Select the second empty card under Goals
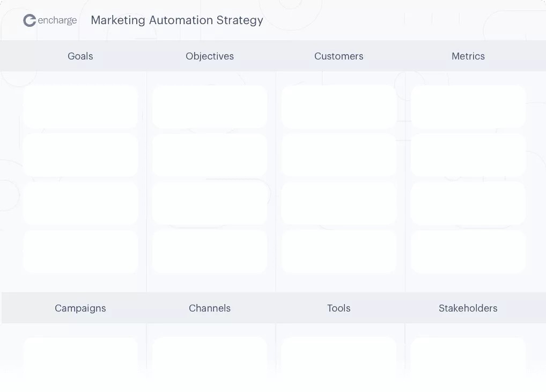This screenshot has width=546, height=392. click(x=80, y=155)
